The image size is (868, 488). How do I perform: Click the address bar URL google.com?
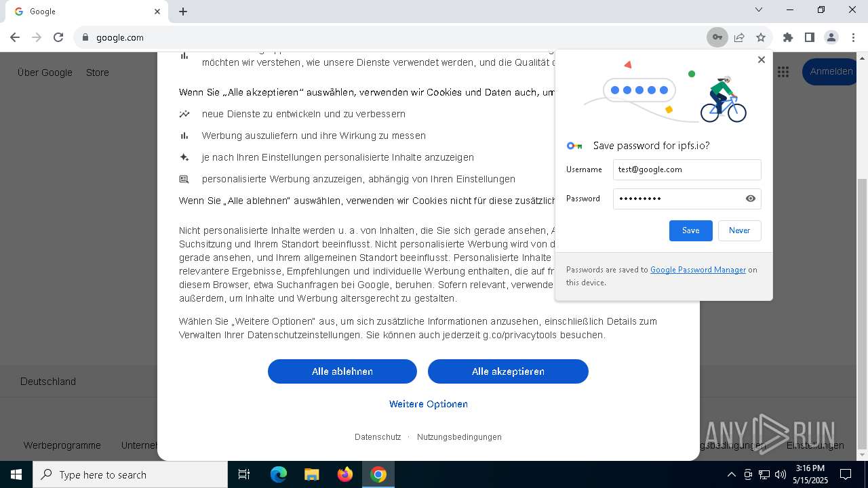[120, 38]
